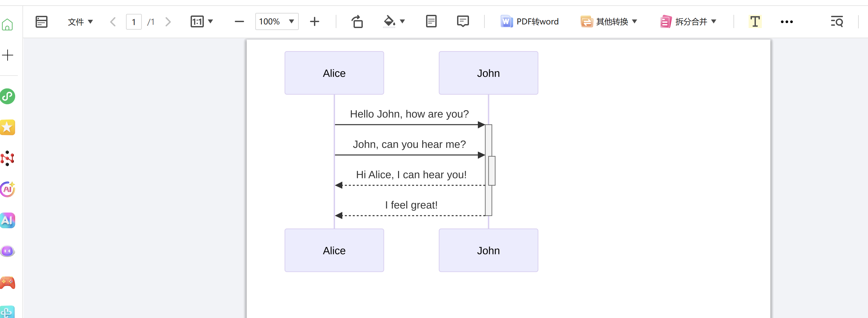Open the 文件 menu
The height and width of the screenshot is (318, 868).
[80, 22]
